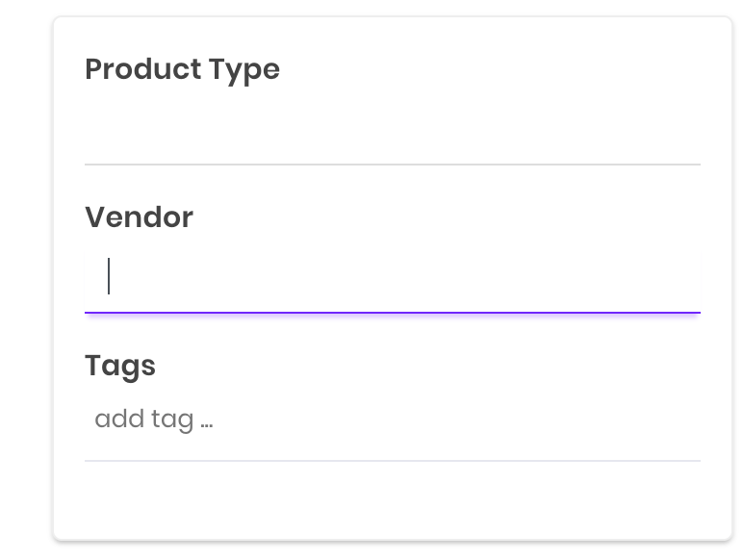
Task: Click the 'add tag ...' input
Action: coord(392,420)
